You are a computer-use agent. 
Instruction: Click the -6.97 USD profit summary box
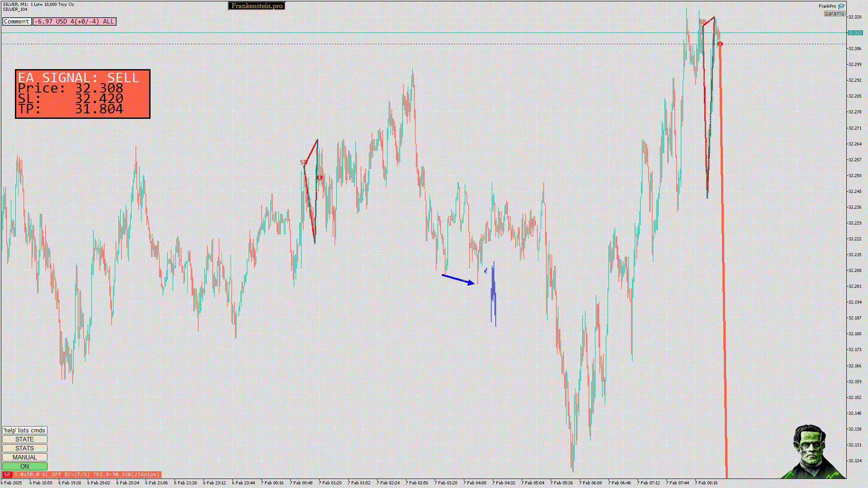tap(75, 21)
